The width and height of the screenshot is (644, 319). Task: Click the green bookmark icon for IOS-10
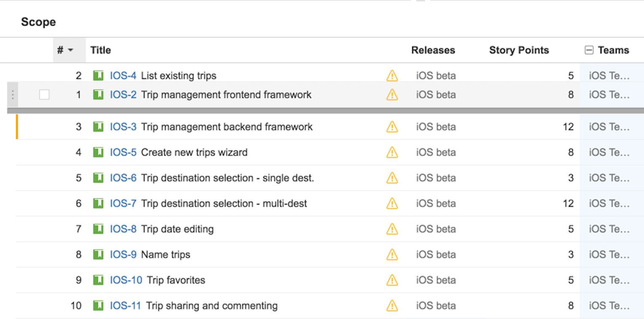(x=98, y=280)
